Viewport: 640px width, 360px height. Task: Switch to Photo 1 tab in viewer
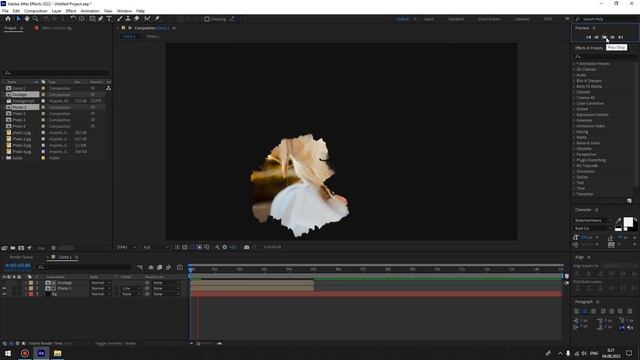tap(153, 36)
